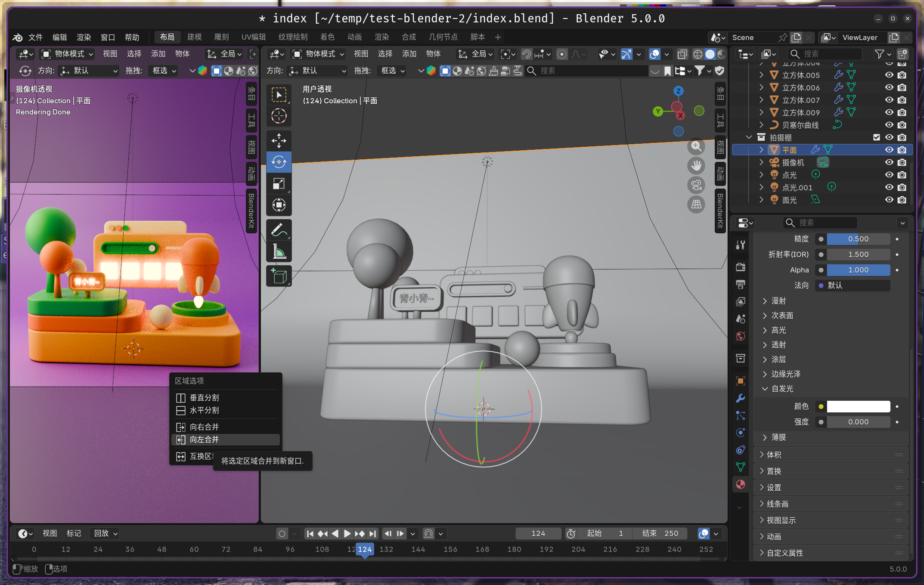924x585 pixels.
Task: Toggle camera view button in viewport
Action: point(696,185)
